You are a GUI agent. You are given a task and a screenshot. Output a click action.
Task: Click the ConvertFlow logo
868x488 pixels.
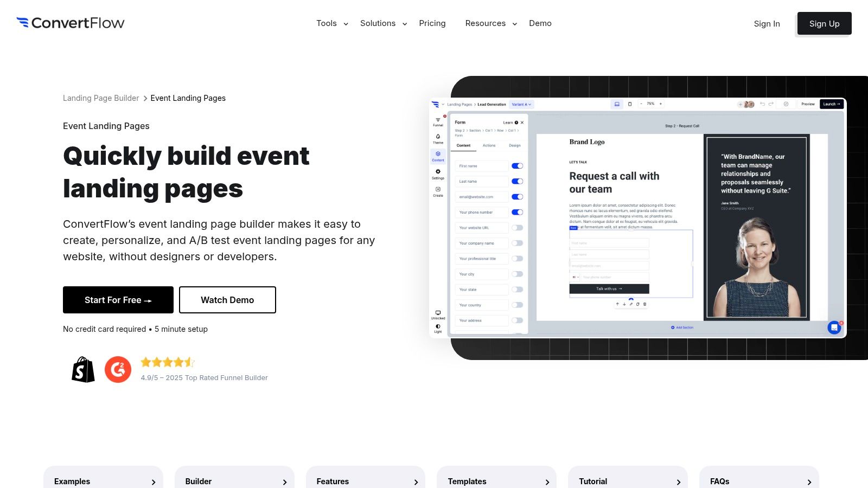71,23
